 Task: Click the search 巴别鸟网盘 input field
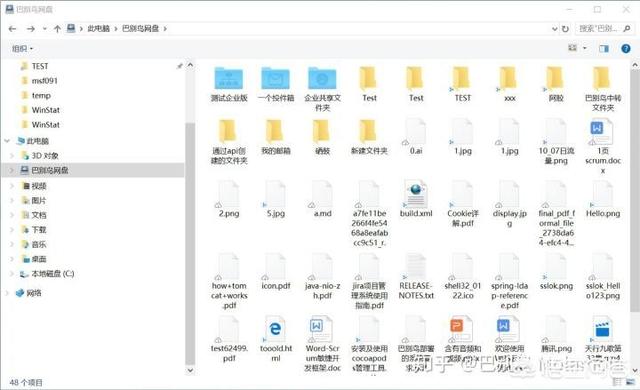point(598,29)
